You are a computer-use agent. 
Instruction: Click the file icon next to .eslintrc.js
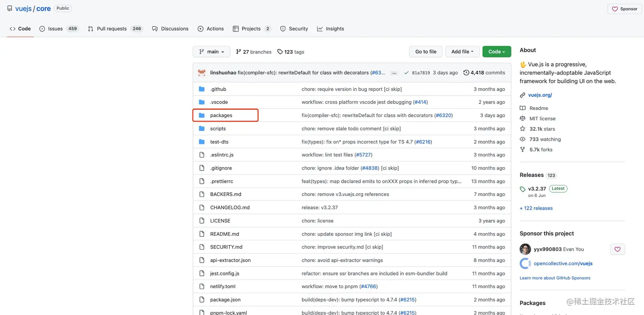(202, 155)
